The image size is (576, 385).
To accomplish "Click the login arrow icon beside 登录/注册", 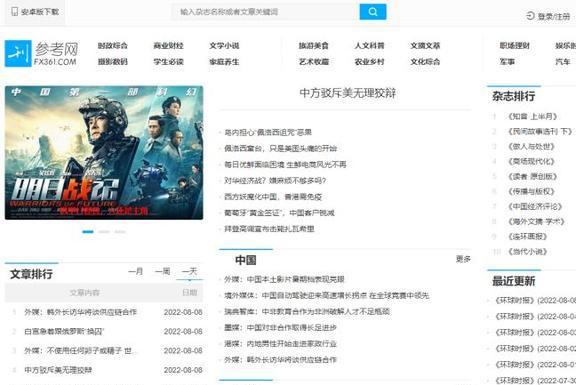I will click(x=530, y=16).
